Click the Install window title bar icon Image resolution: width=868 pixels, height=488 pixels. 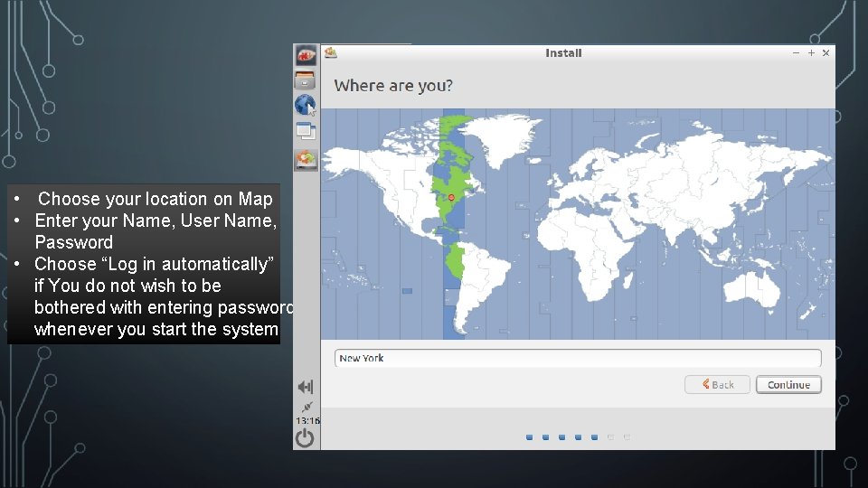331,53
